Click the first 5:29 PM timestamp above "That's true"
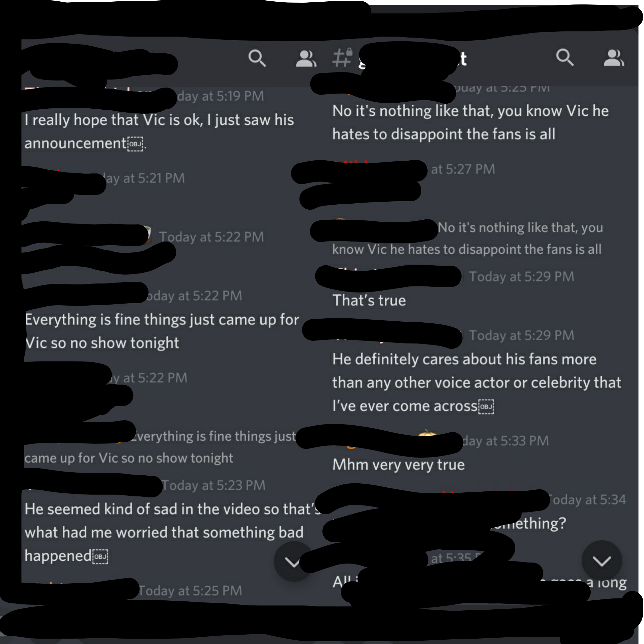 [522, 277]
